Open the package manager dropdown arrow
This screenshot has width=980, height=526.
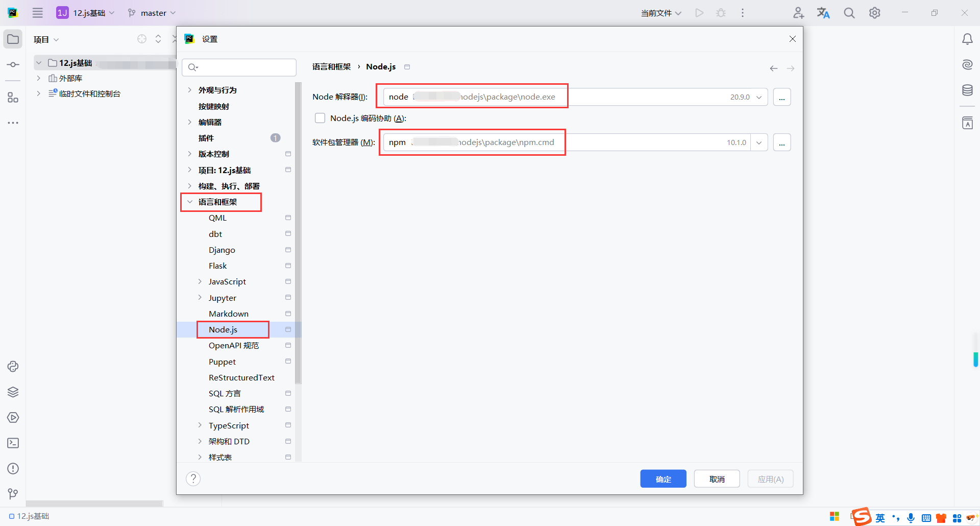tap(759, 142)
